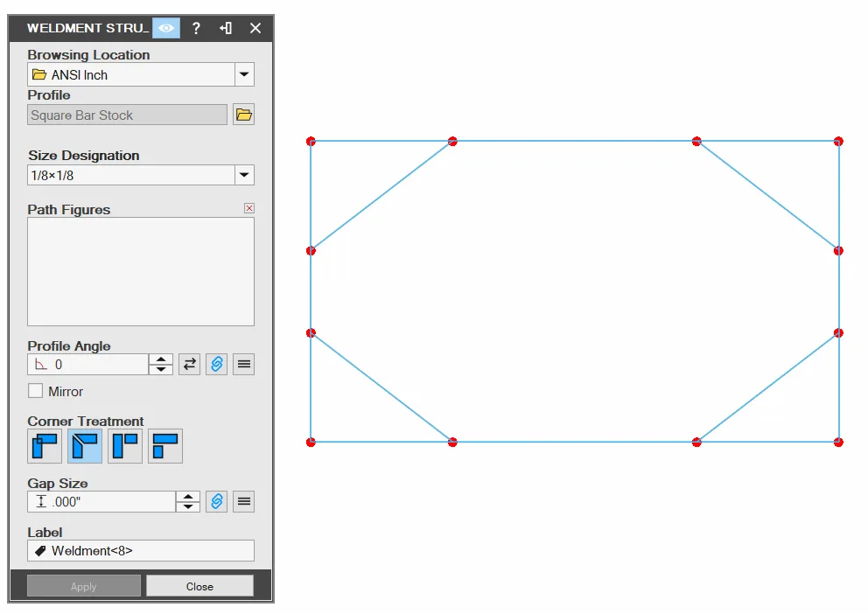The height and width of the screenshot is (614, 868).
Task: Close the Weldment Structure panel
Action: coord(255,28)
